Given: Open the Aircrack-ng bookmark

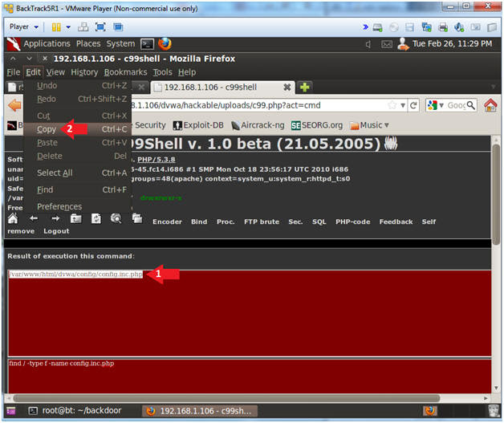Looking at the screenshot, I should pos(258,125).
